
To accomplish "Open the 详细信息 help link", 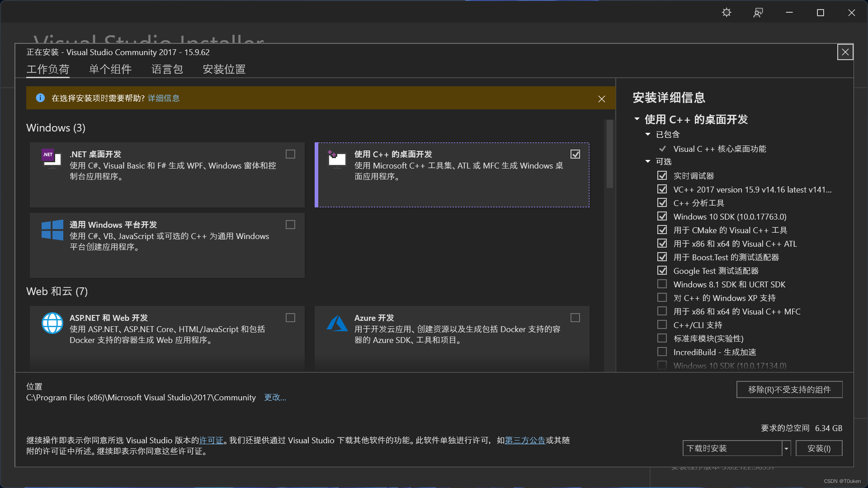I will point(164,98).
